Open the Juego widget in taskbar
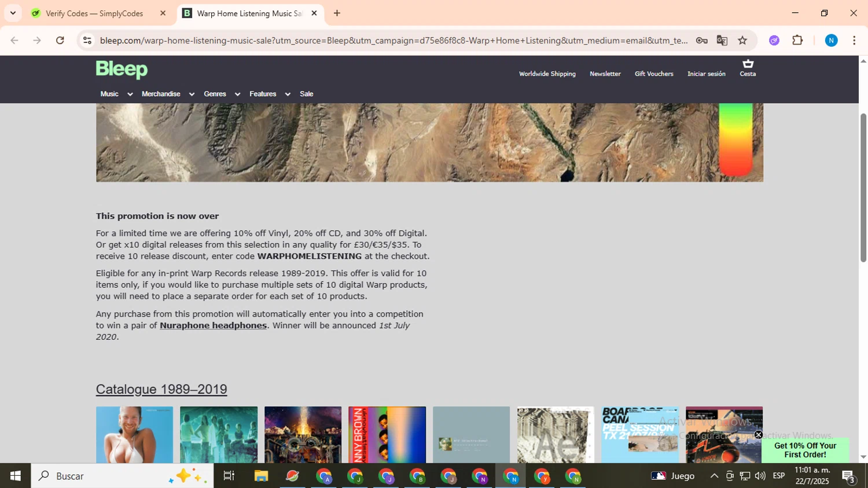 click(x=673, y=476)
